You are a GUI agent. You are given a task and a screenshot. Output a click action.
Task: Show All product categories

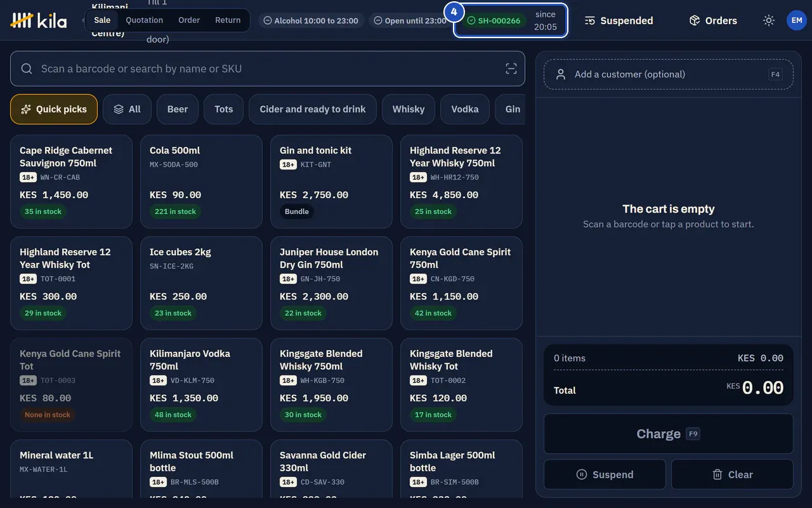pyautogui.click(x=127, y=109)
